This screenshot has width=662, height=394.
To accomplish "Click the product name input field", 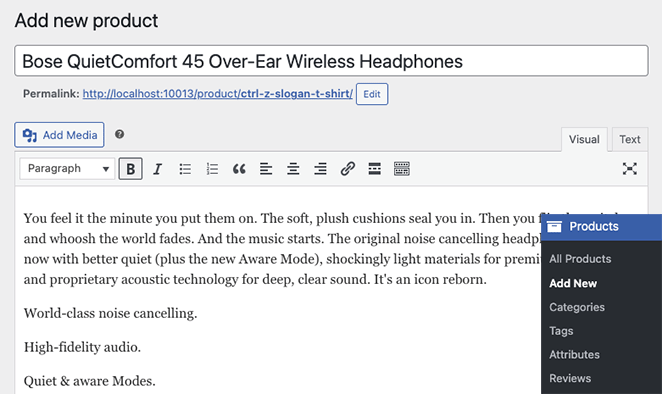I will [331, 61].
